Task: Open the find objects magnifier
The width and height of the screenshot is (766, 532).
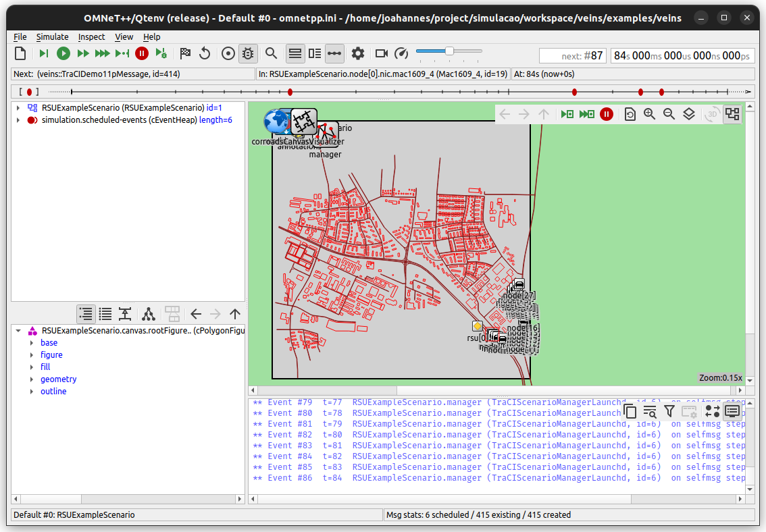Action: coord(271,54)
